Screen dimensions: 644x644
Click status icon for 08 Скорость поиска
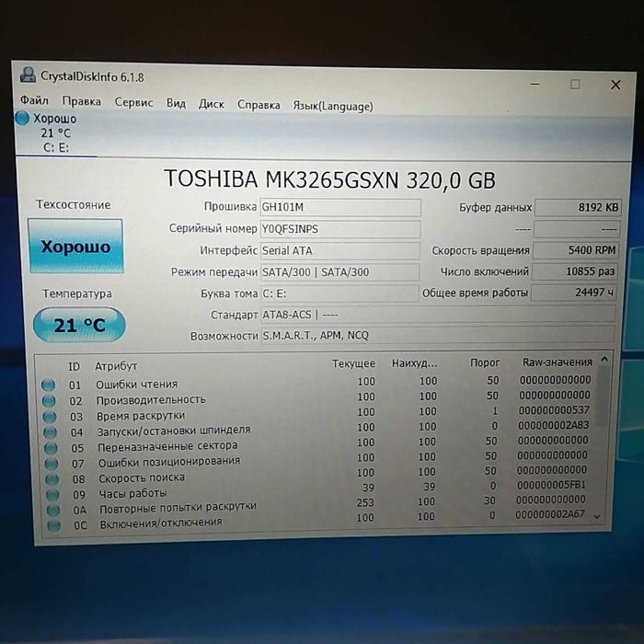(52, 479)
